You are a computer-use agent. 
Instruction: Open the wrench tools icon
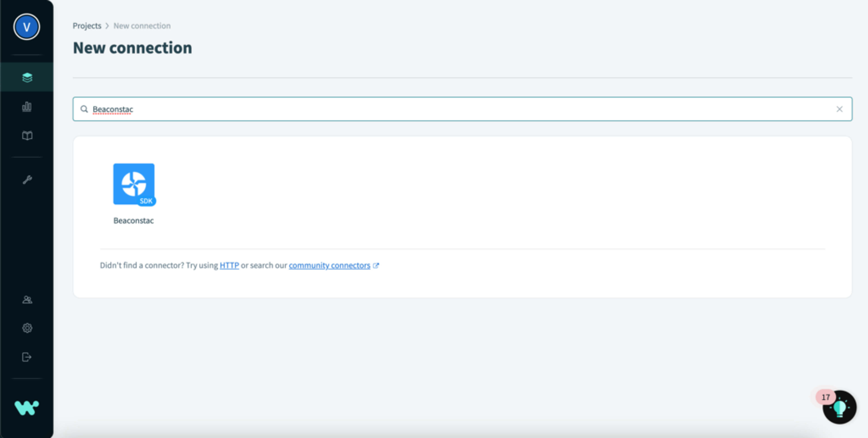pyautogui.click(x=27, y=179)
